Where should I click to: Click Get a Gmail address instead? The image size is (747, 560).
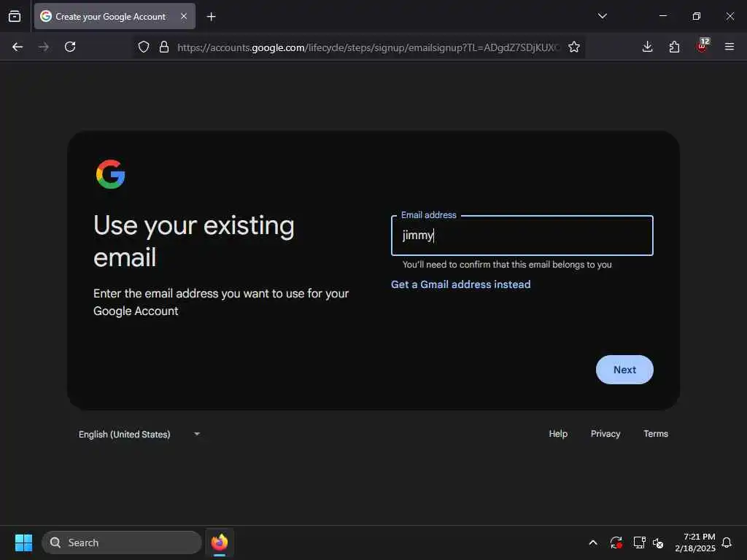[x=461, y=284]
